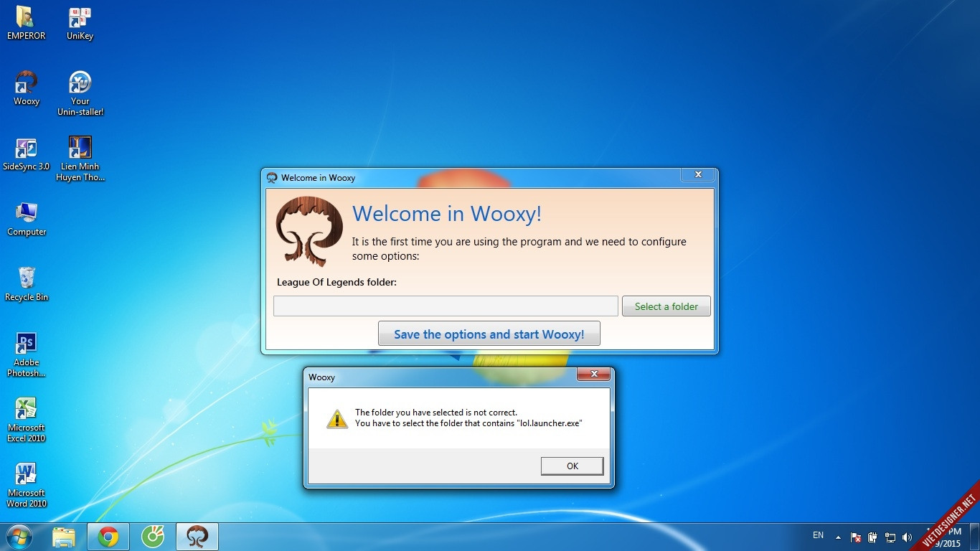Open the EN input language selector
980x551 pixels.
(818, 535)
